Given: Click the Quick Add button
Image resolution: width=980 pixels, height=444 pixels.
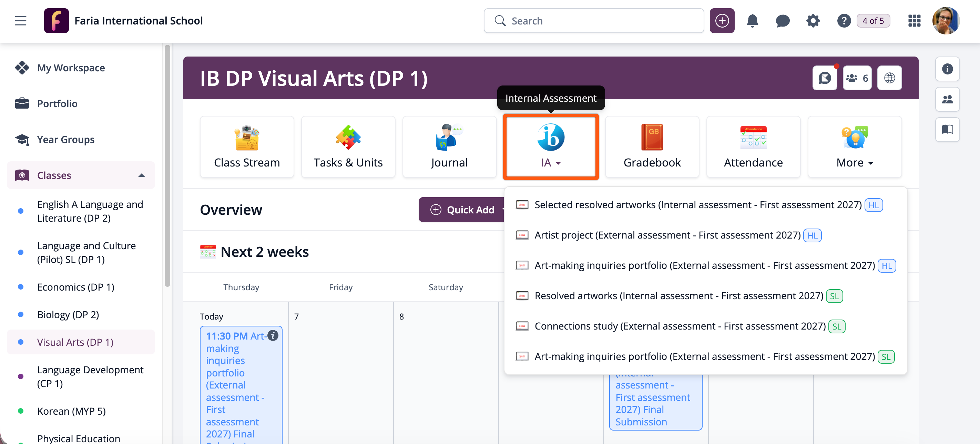Looking at the screenshot, I should 463,210.
